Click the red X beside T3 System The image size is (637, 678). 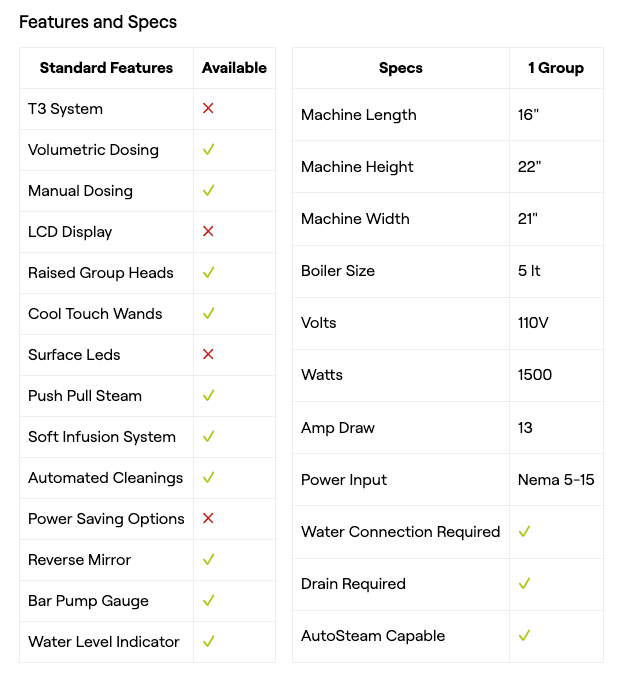[208, 108]
